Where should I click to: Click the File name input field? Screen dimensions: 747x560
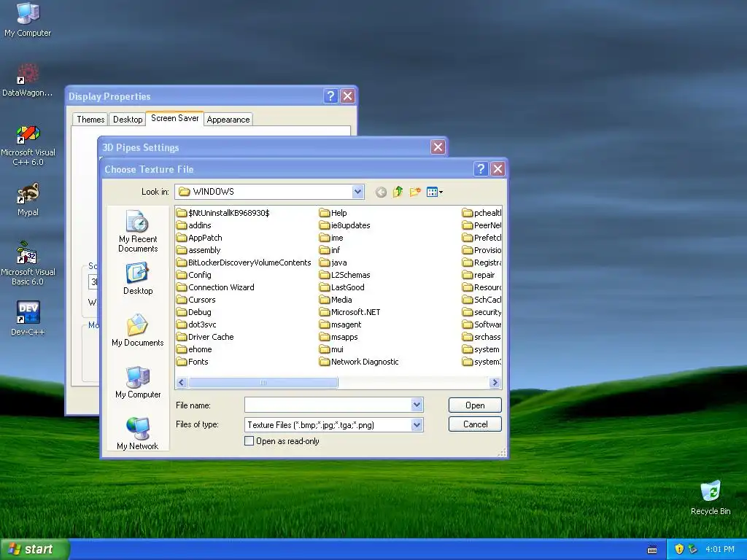[328, 405]
